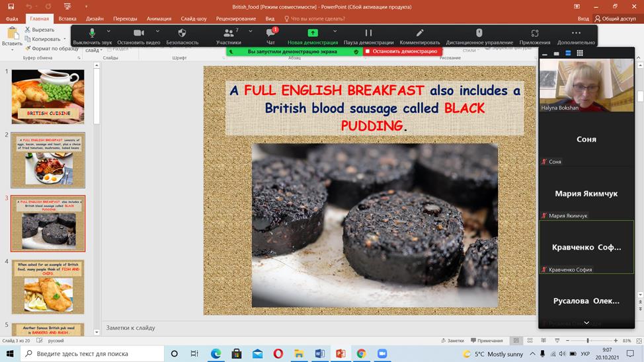This screenshot has height=362, width=644.
Task: Start a New Share (Новая демонстрация)
Action: click(x=313, y=33)
